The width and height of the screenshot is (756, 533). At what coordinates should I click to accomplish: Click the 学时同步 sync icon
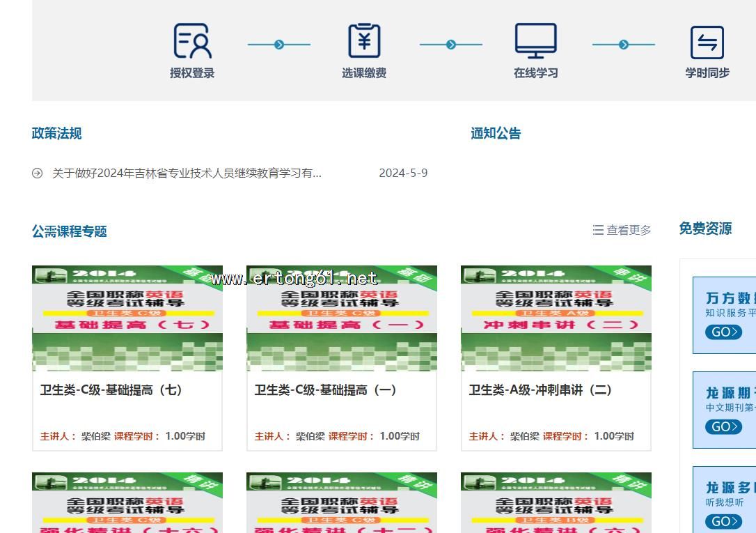707,43
